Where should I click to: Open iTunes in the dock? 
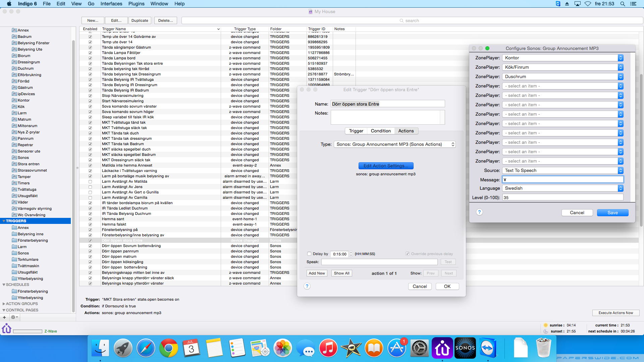(328, 348)
